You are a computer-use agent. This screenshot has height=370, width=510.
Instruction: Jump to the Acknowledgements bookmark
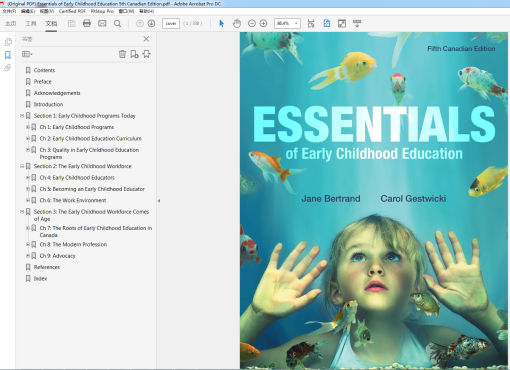point(57,93)
